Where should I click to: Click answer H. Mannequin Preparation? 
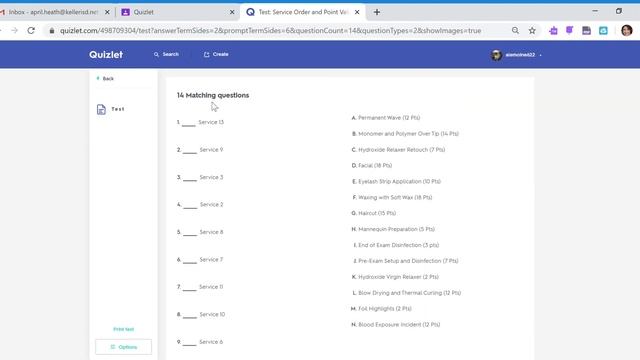(x=393, y=229)
